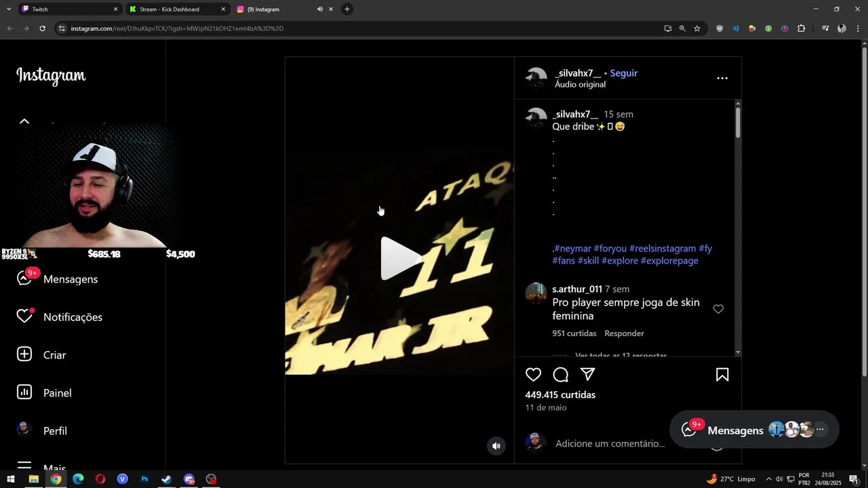Screen dimensions: 868x488
Task: Open the zoom magnifier in address bar
Action: (x=682, y=28)
